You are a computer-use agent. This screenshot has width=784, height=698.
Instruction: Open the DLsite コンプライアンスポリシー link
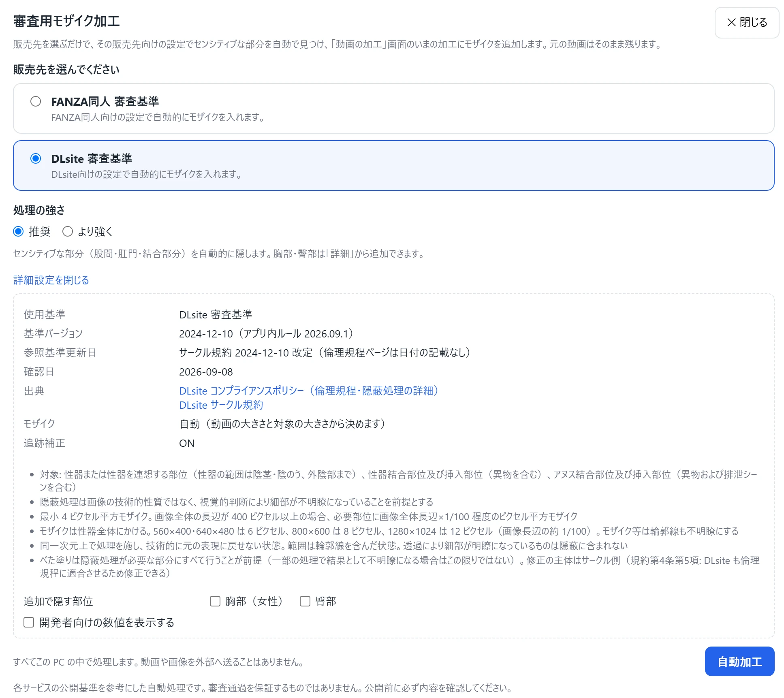pos(310,391)
